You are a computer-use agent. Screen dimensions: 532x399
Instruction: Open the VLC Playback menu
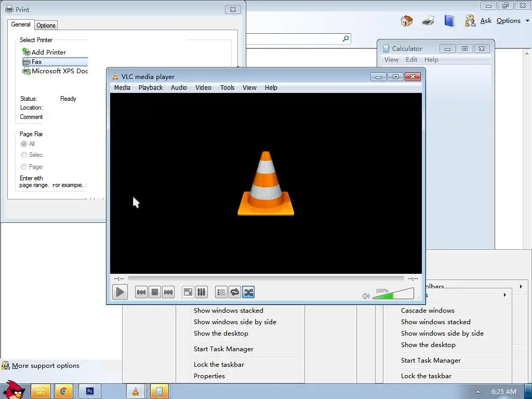(x=151, y=87)
